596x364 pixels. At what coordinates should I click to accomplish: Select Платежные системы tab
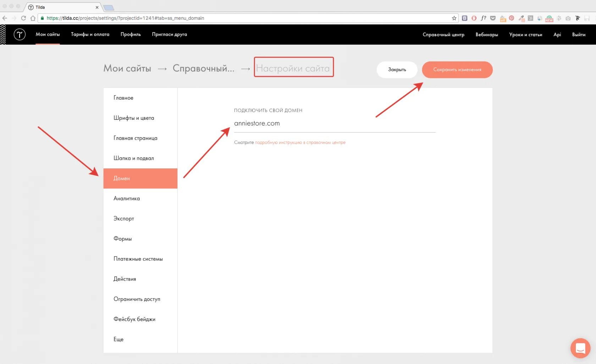(x=140, y=259)
